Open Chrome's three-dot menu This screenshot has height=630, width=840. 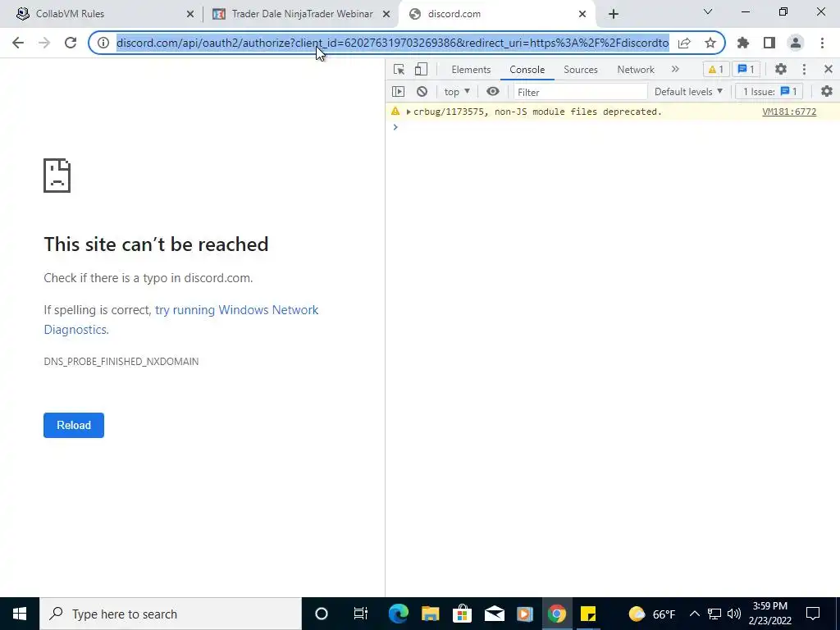(x=822, y=43)
